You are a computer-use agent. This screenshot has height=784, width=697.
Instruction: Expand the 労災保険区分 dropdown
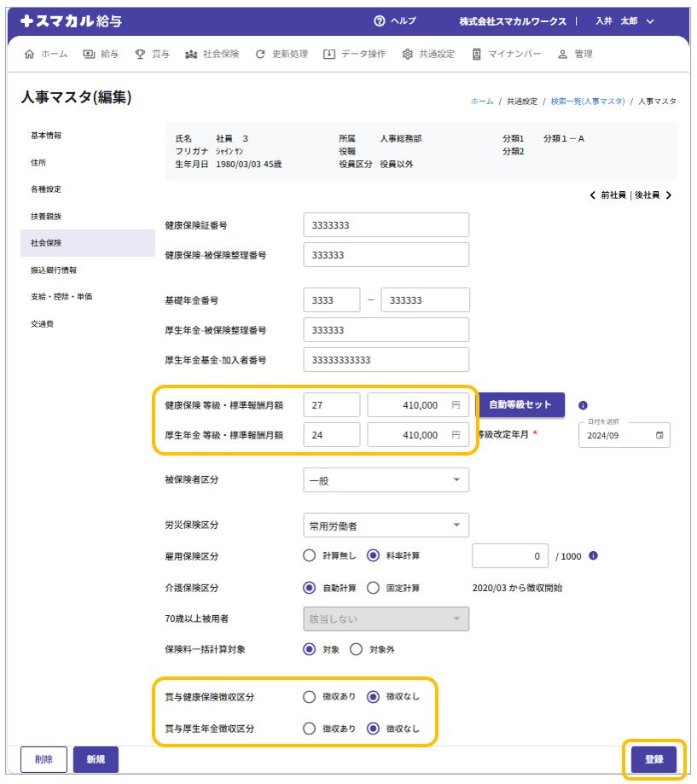pos(386,525)
